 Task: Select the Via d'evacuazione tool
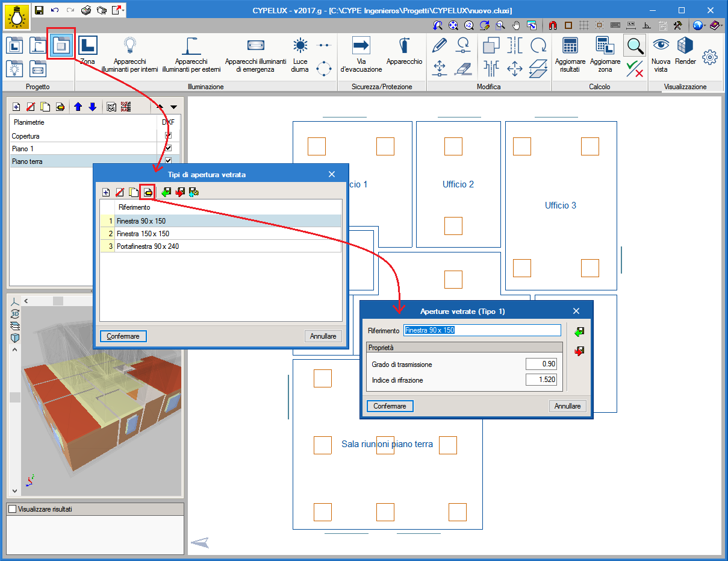[361, 54]
